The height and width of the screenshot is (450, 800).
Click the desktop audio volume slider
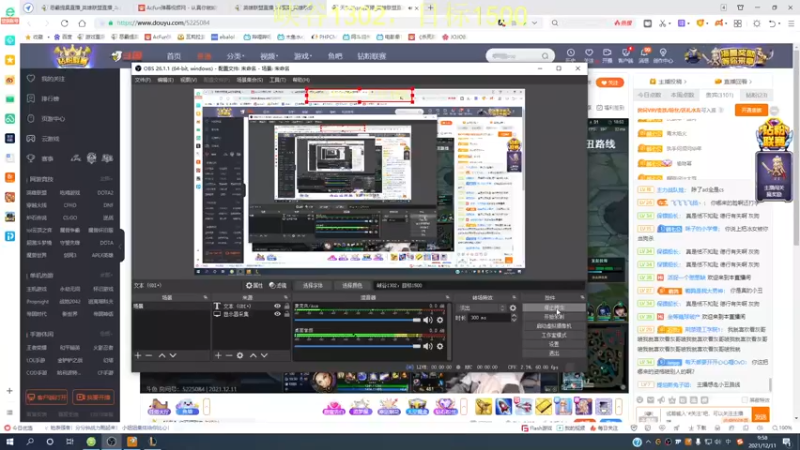point(357,346)
